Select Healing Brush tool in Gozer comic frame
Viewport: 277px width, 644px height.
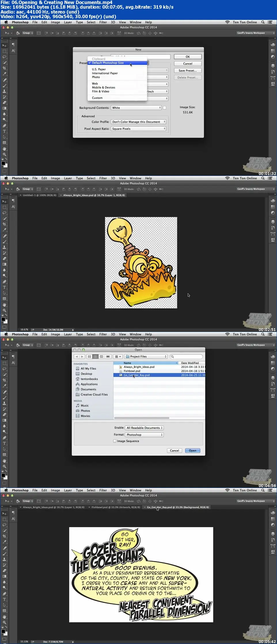(4, 548)
